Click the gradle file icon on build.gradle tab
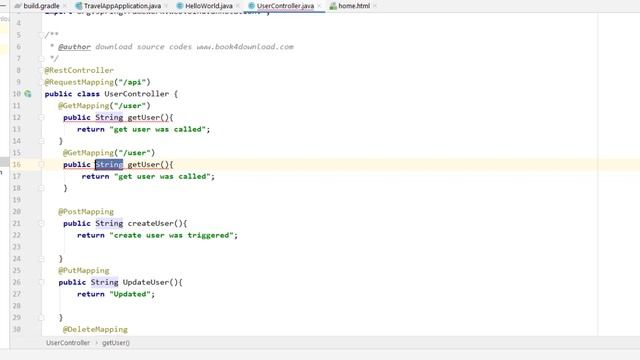 (x=18, y=6)
